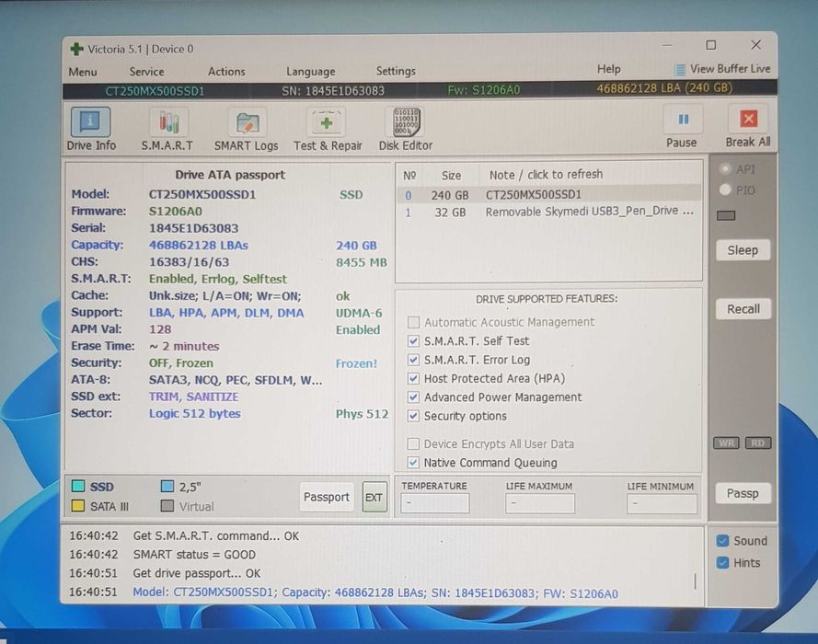Open the Actions menu
This screenshot has width=818, height=644.
226,72
